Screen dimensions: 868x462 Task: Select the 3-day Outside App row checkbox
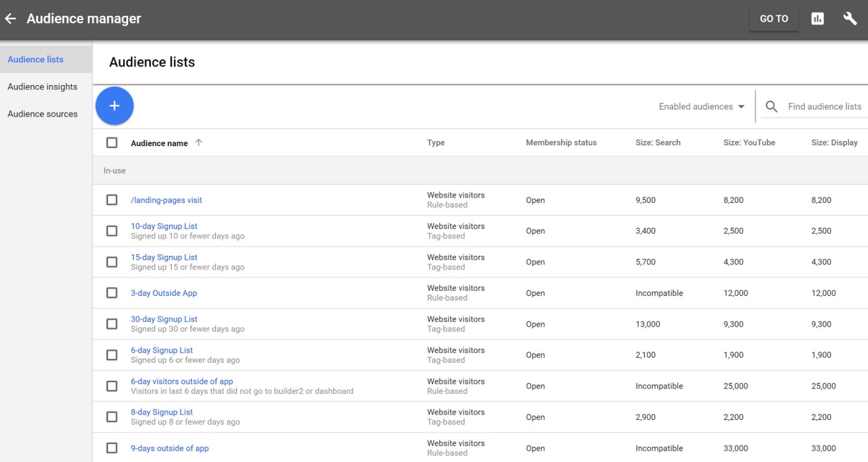[112, 293]
